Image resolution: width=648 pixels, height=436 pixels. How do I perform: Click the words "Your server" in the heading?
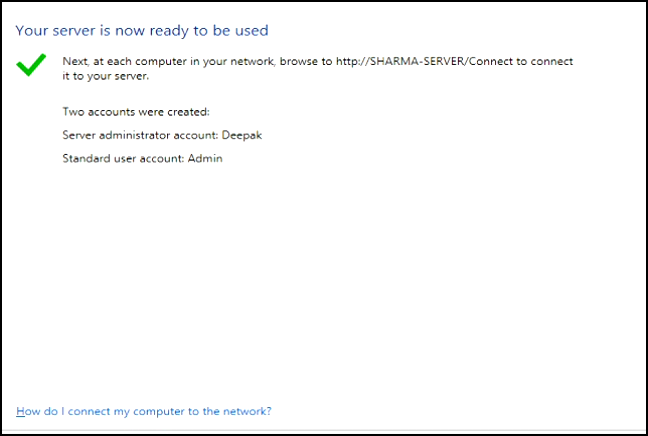coord(54,31)
